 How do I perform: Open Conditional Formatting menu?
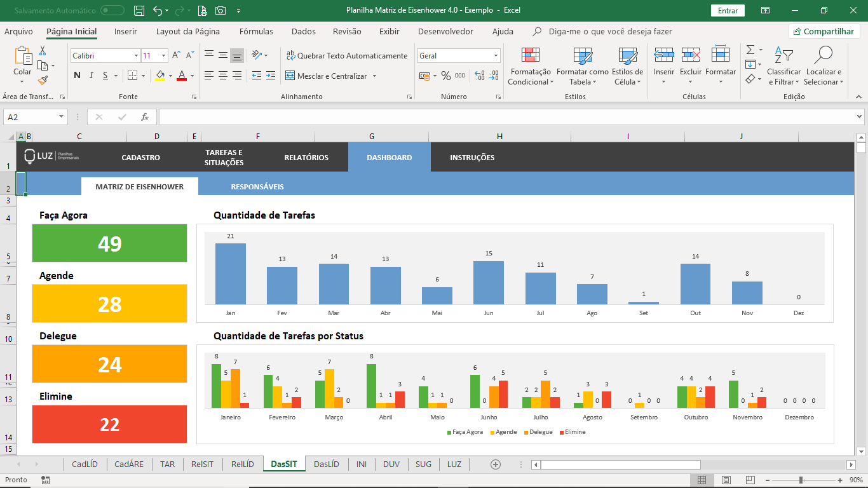[x=531, y=67]
